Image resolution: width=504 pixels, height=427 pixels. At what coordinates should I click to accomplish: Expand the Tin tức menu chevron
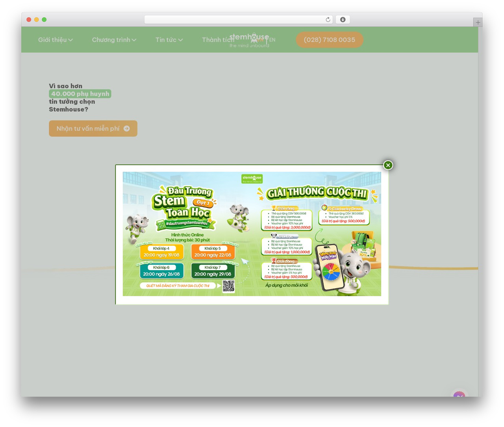[x=180, y=40]
